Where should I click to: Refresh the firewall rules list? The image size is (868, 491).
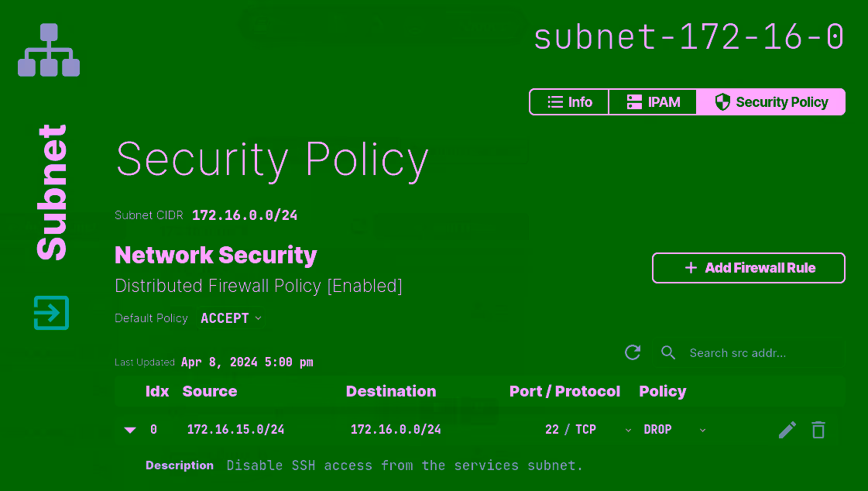click(x=633, y=352)
